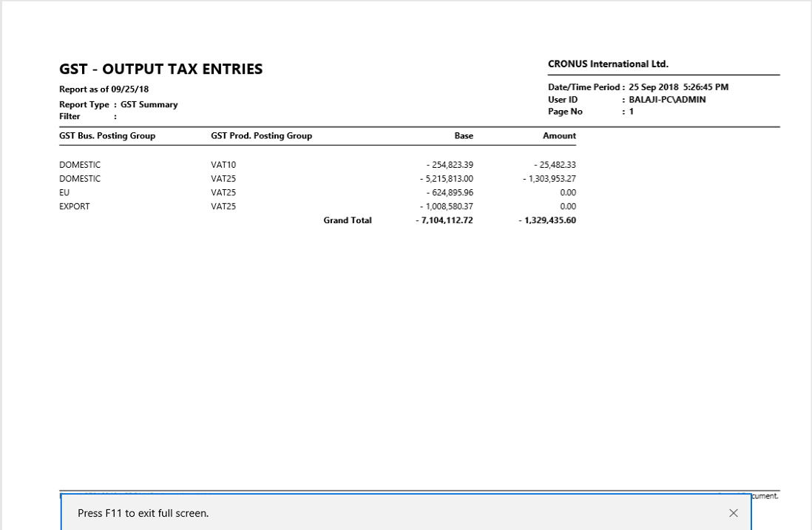Click the base value - 624,895.96

coord(450,192)
